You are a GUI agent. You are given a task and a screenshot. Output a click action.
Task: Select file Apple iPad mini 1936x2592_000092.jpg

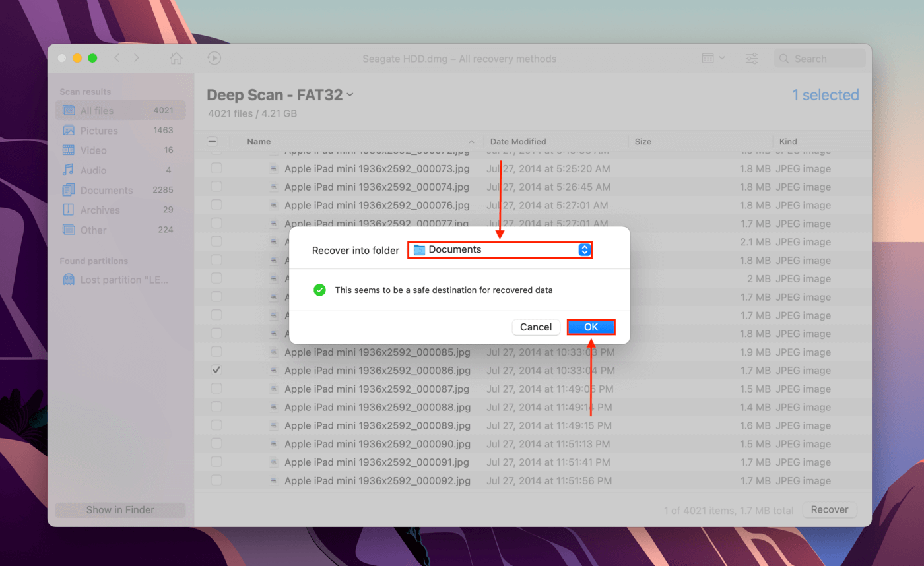377,480
